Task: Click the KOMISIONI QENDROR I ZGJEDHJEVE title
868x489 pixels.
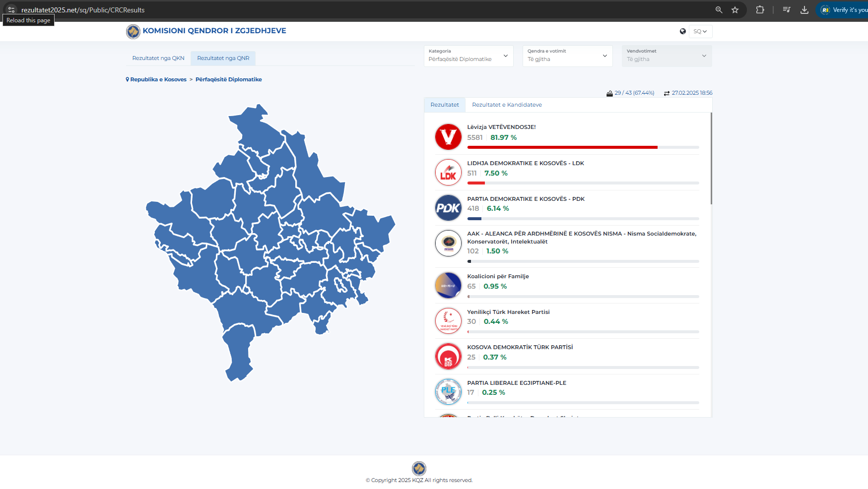Action: pos(214,31)
